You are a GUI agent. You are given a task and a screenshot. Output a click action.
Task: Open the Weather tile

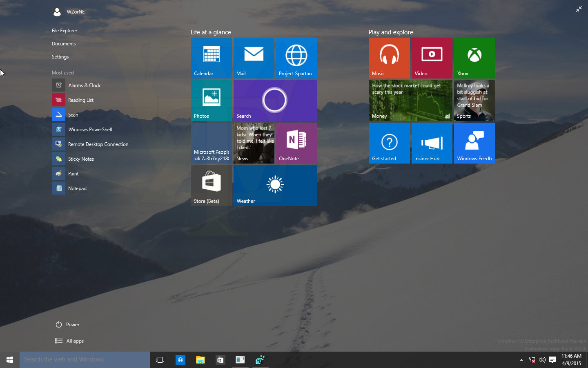tap(275, 185)
